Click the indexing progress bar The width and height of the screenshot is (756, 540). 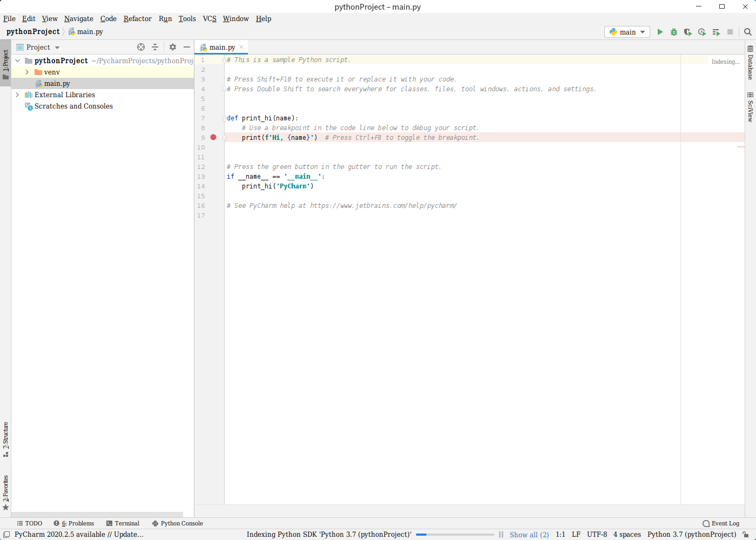pyautogui.click(x=455, y=535)
